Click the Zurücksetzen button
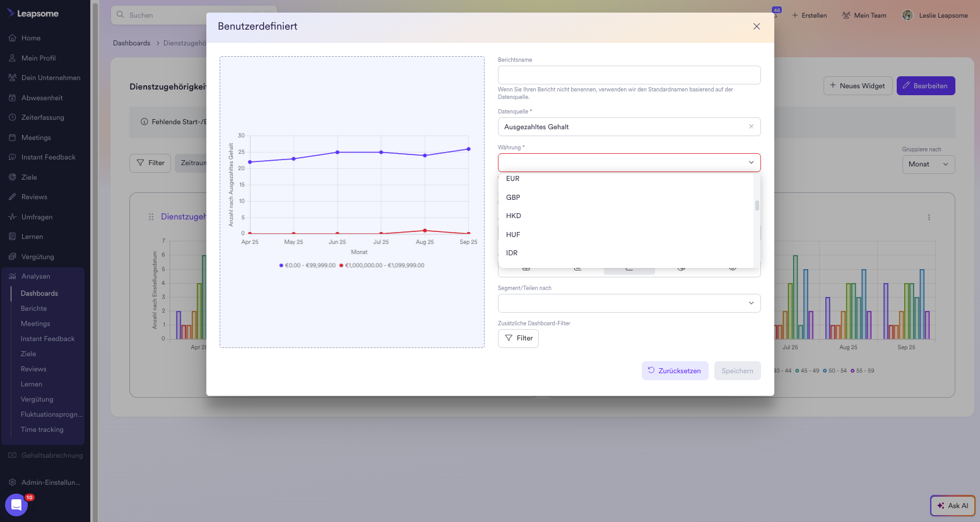 click(x=675, y=371)
